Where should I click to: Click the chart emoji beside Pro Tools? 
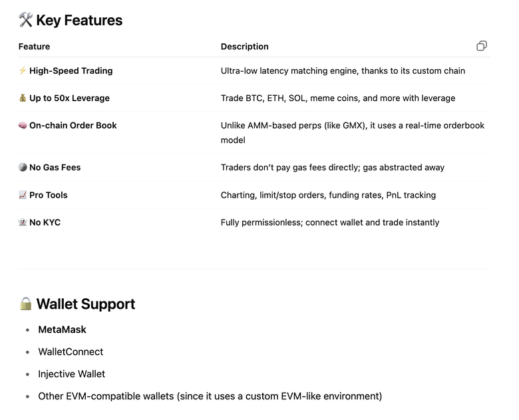click(23, 195)
